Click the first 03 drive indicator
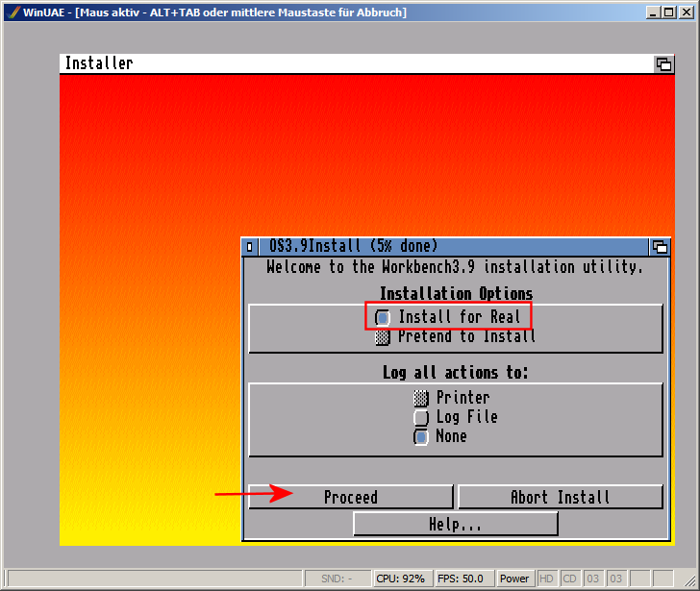 [593, 579]
